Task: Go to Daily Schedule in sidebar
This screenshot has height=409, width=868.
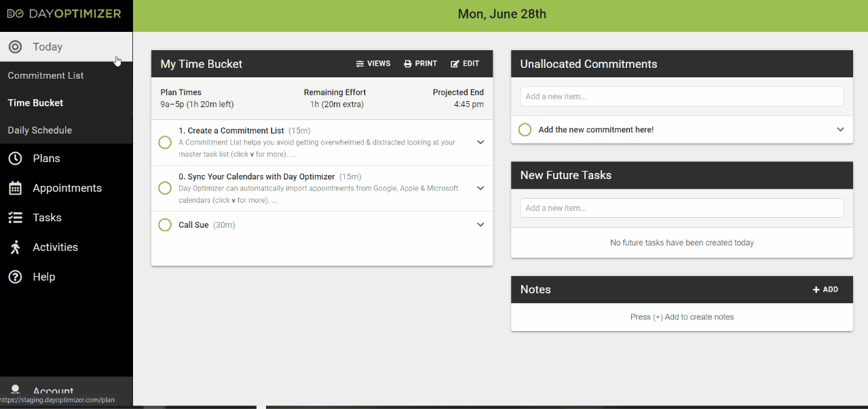Action: (x=39, y=130)
